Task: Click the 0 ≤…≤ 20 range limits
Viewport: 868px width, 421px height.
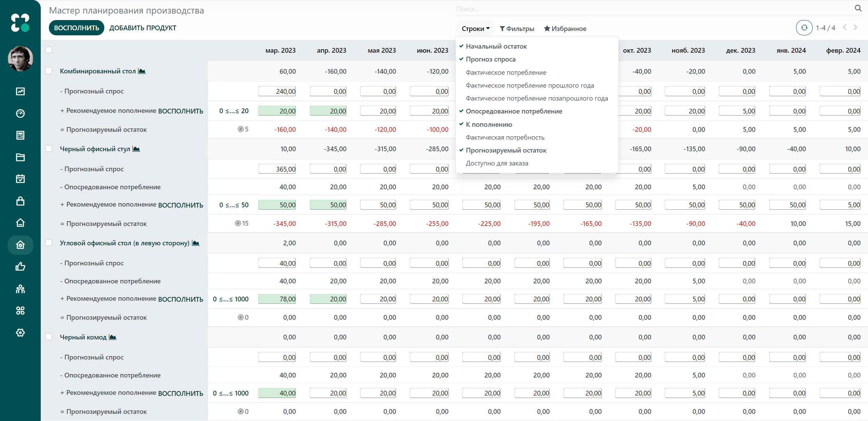Action: (234, 111)
